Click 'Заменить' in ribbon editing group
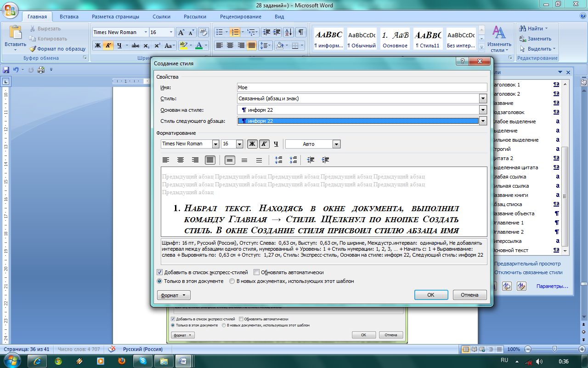This screenshot has width=588, height=368. point(536,39)
